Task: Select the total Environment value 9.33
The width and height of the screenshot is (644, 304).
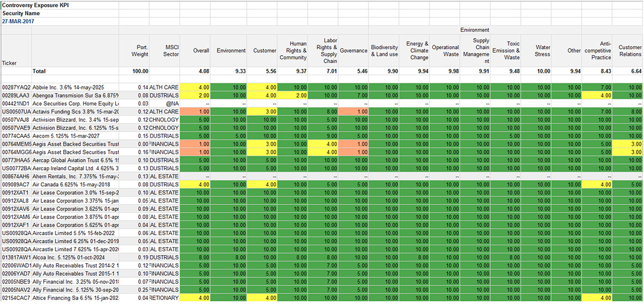Action: 240,71
